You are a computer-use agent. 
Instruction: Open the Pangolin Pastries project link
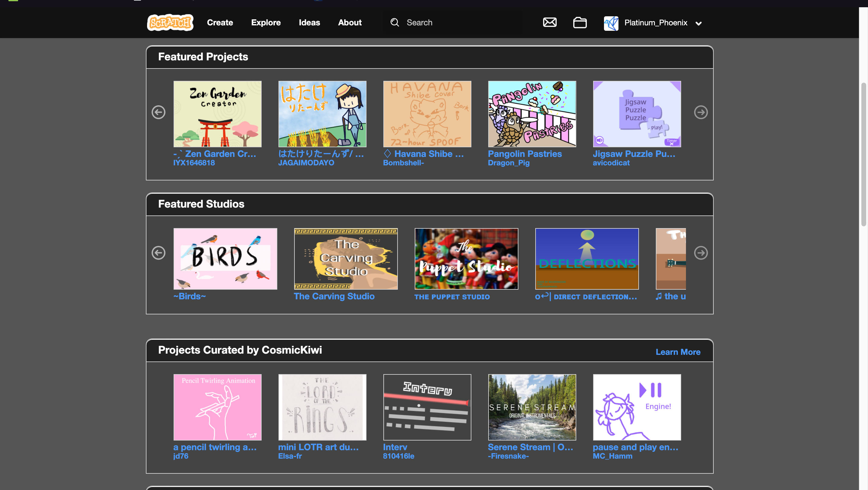coord(525,154)
